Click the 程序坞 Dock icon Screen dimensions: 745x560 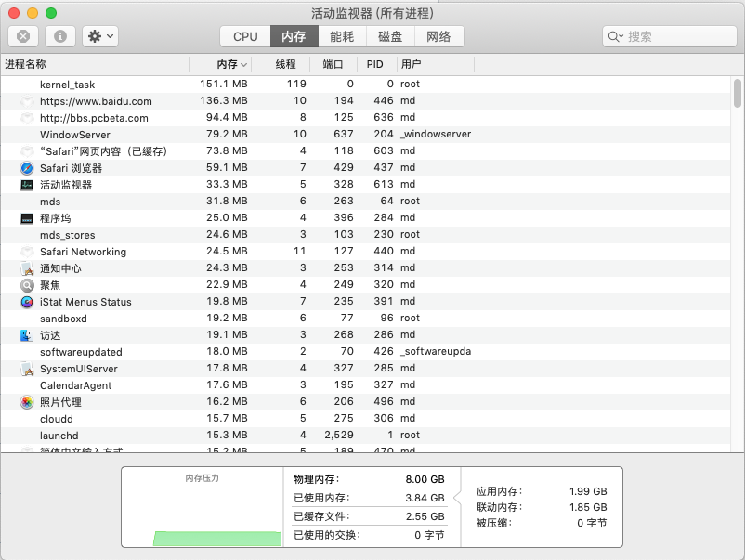(27, 218)
